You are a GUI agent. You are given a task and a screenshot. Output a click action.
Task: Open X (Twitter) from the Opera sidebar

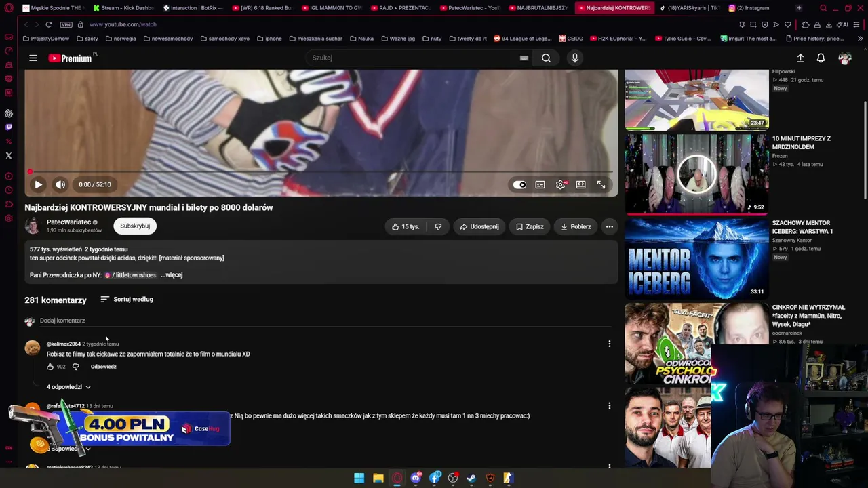click(9, 155)
